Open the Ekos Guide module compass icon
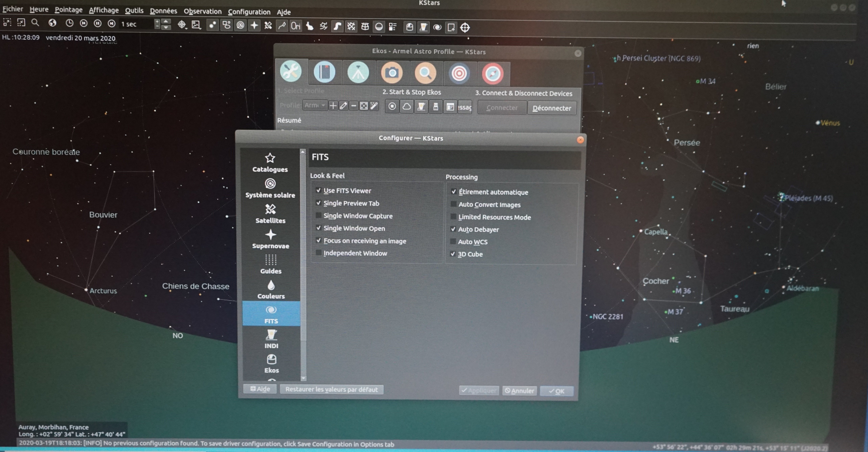Image resolution: width=868 pixels, height=452 pixels. tap(492, 74)
